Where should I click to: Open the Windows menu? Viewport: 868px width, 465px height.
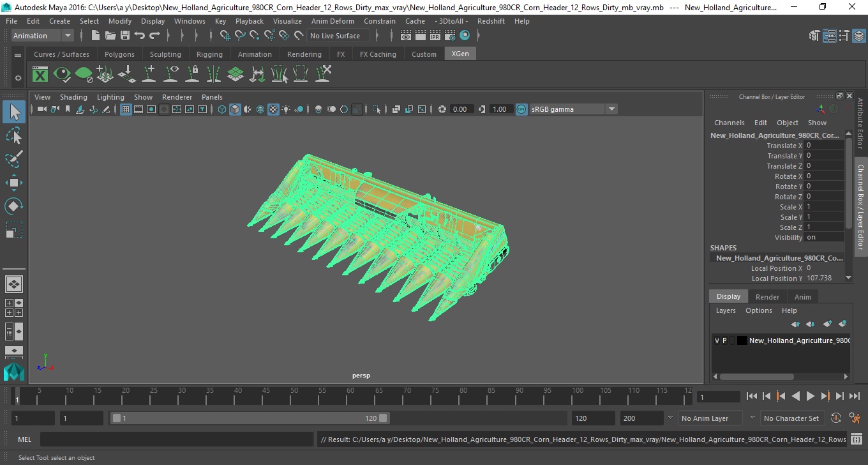(x=190, y=21)
